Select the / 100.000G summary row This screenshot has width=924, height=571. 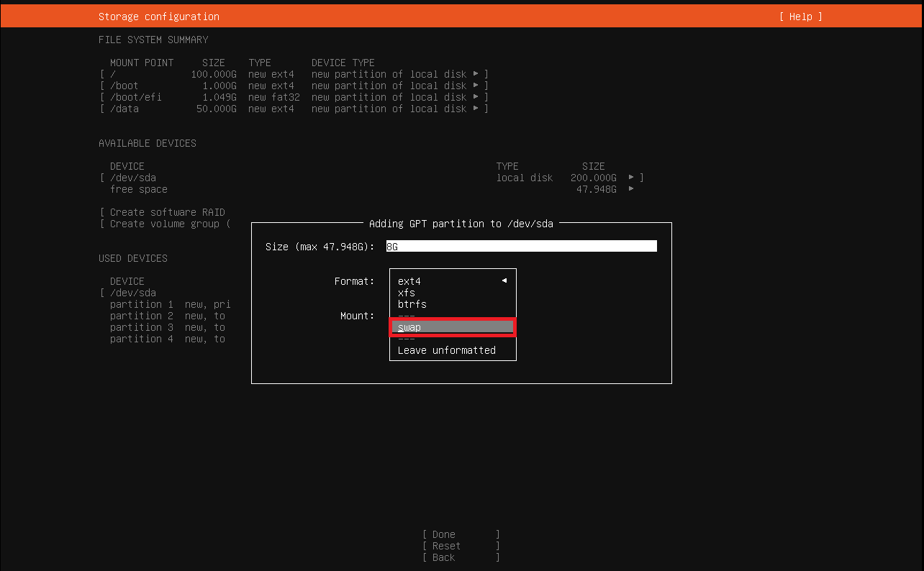pos(294,74)
